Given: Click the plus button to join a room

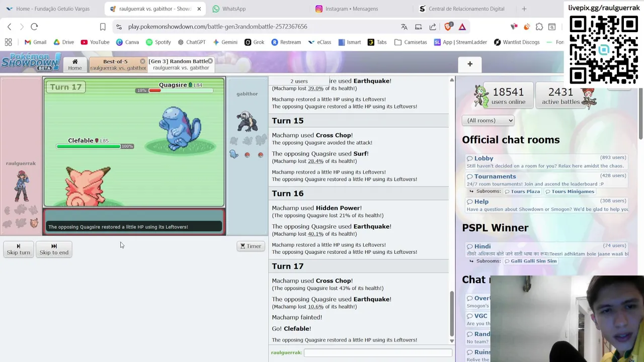Looking at the screenshot, I should [x=470, y=64].
